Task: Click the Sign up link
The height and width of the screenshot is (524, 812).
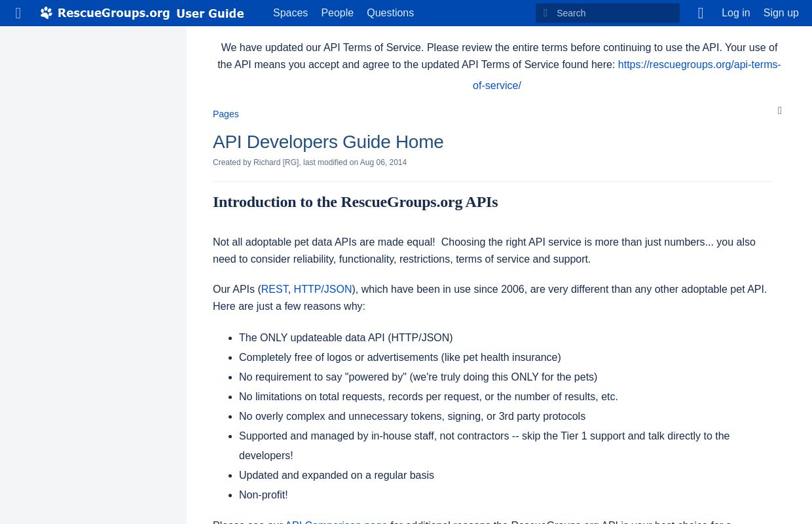Action: click(781, 13)
